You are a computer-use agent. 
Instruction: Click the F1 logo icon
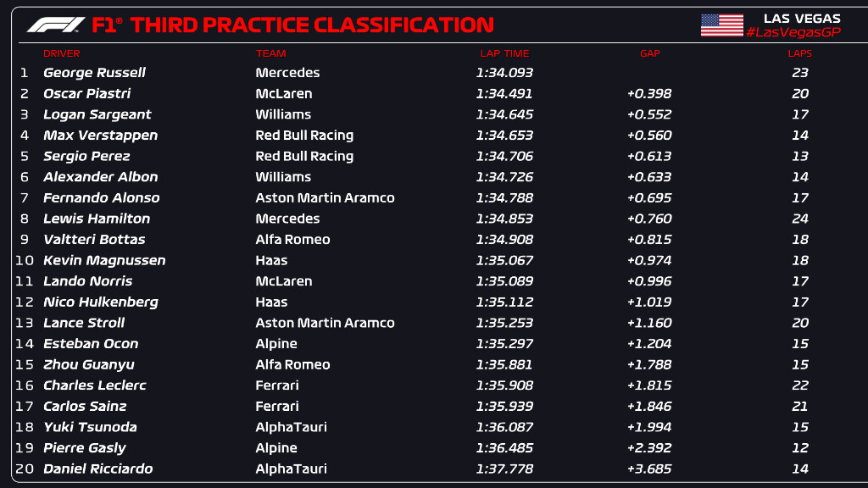click(x=56, y=25)
